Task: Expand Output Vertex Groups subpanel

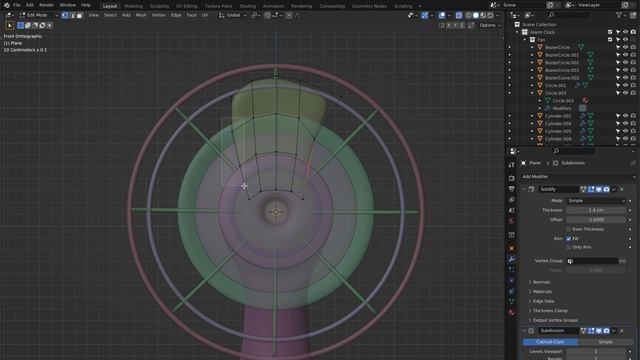Action: pos(555,320)
